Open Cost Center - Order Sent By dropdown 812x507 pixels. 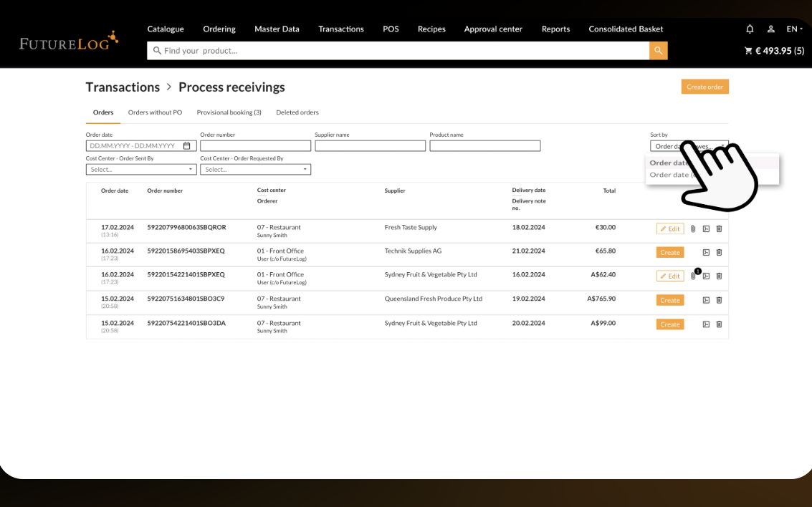coord(141,170)
